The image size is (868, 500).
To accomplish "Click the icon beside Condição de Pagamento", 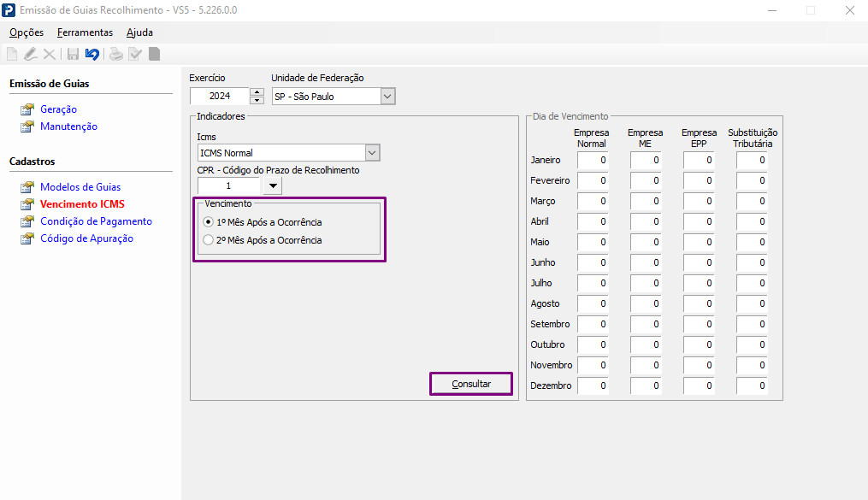I will 27,221.
